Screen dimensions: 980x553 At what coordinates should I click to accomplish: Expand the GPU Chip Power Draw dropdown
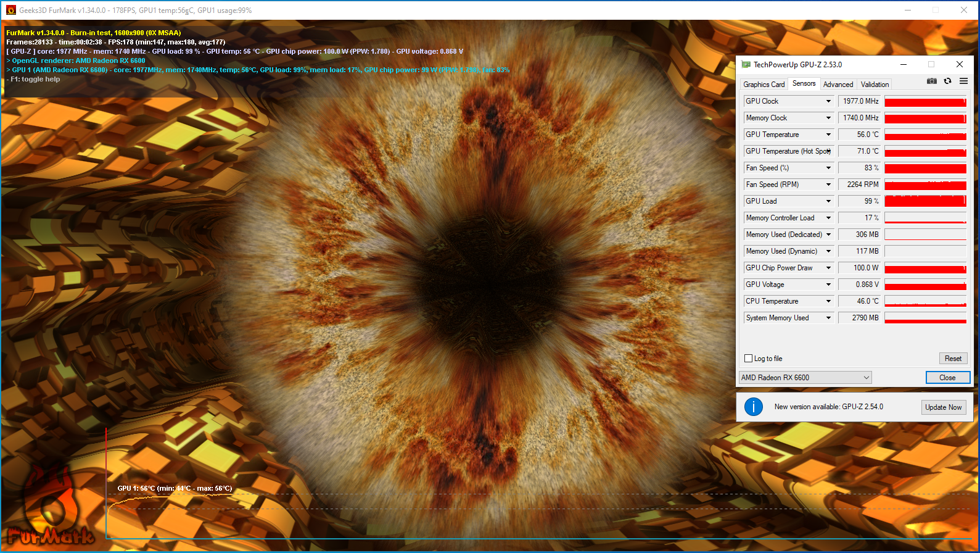[828, 268]
